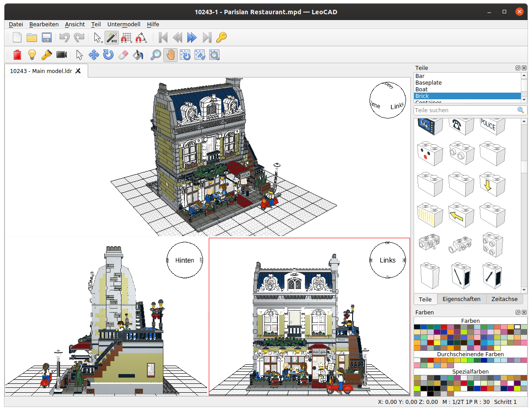Click the Teile suchen search field
The height and width of the screenshot is (411, 532).
[x=465, y=110]
